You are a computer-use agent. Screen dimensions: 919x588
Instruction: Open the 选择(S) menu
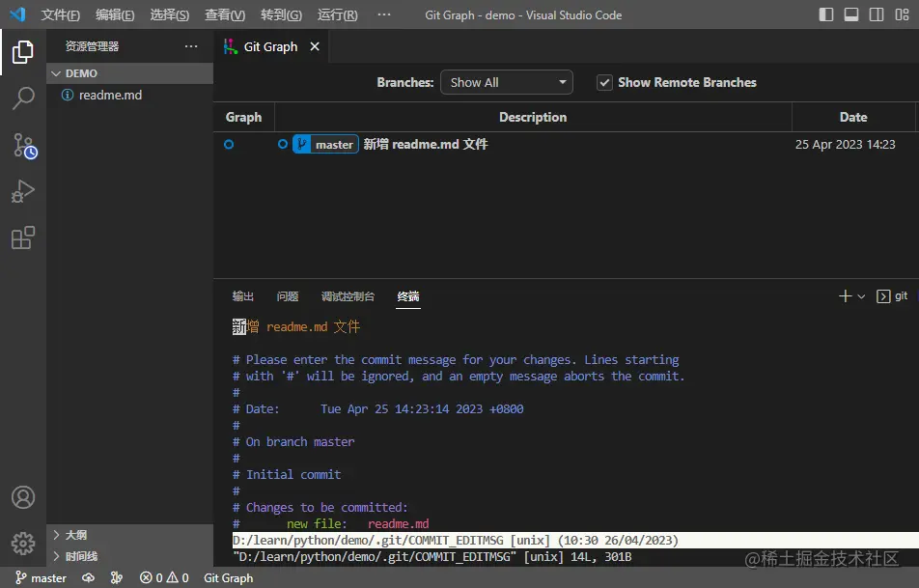[x=169, y=14]
